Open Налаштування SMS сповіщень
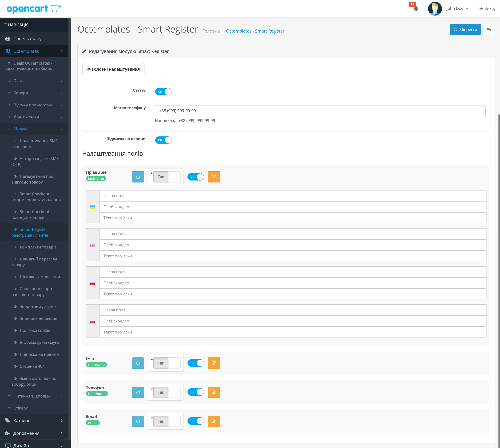The image size is (500, 448). click(x=34, y=144)
